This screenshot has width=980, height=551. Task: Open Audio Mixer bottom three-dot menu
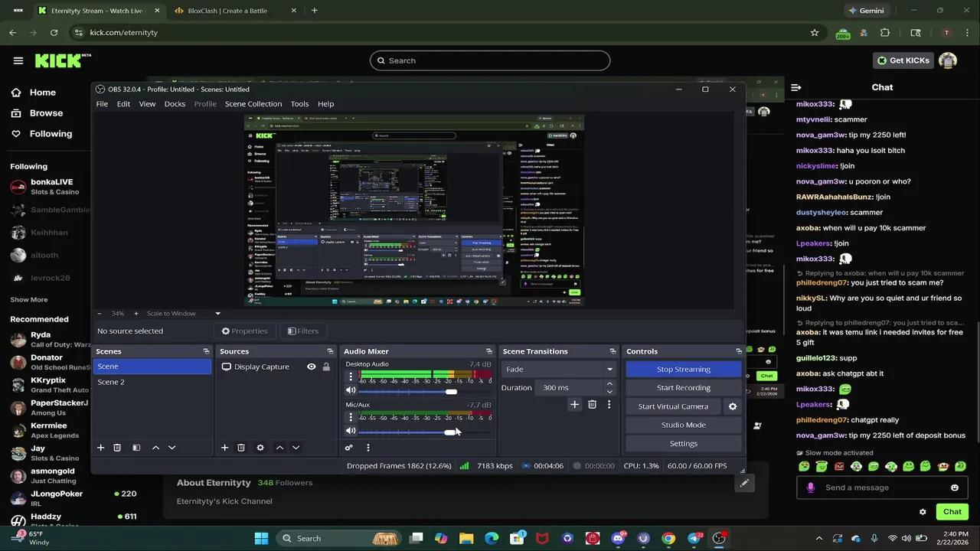367,448
